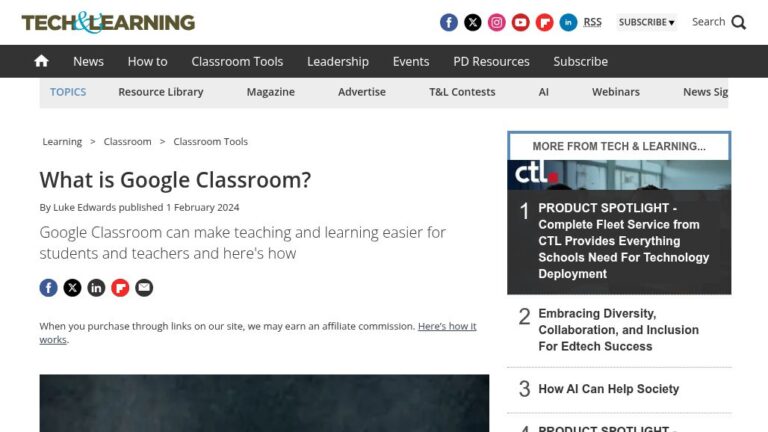Share the article on LinkedIn
This screenshot has height=432, width=768.
pyautogui.click(x=96, y=288)
